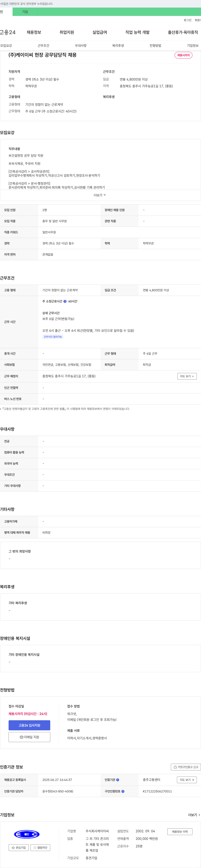This screenshot has width=201, height=868.
Task: Click the 로그인 link
Action: point(187,20)
